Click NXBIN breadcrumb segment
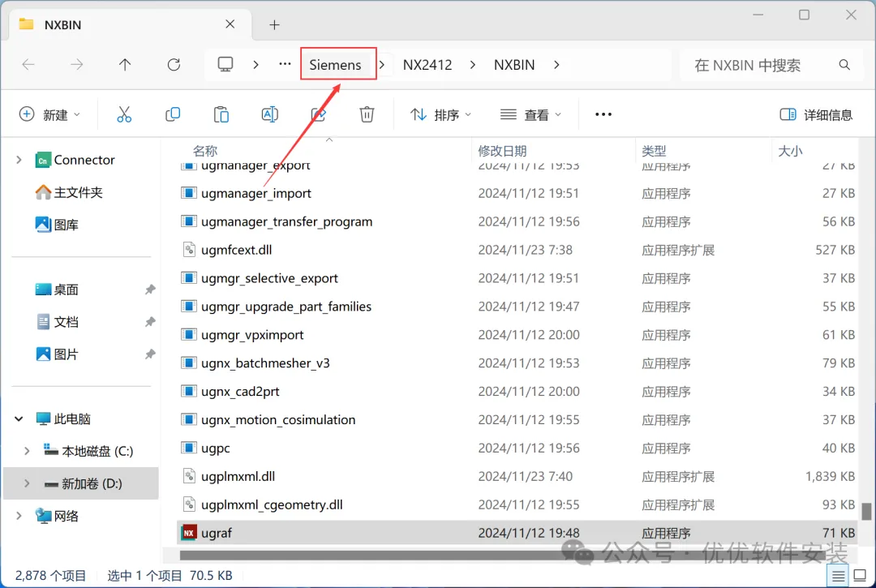The image size is (876, 588). click(x=514, y=65)
